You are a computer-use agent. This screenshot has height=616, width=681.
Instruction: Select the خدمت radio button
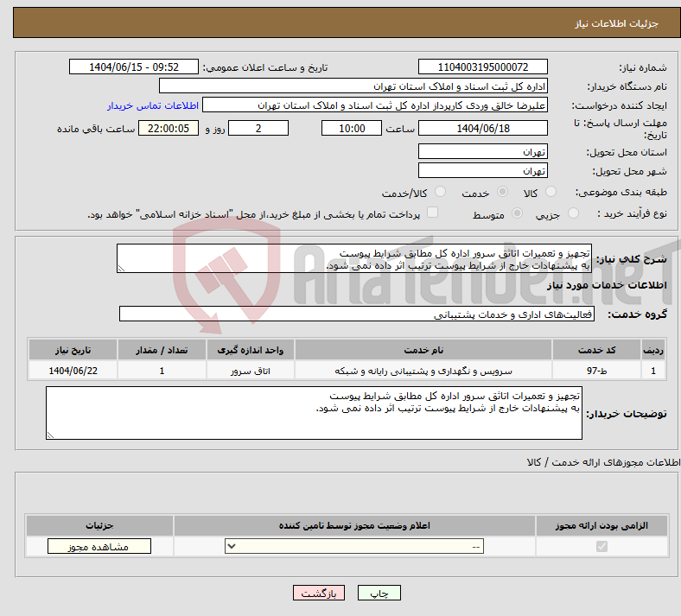[502, 192]
